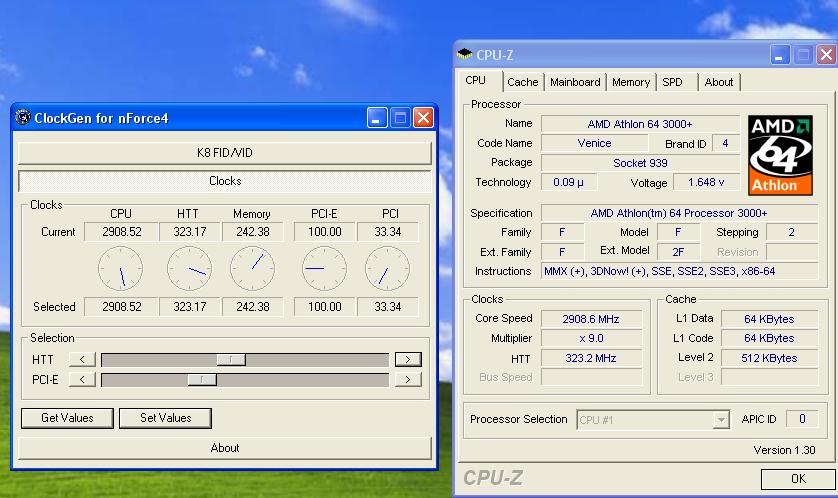The image size is (838, 498).
Task: Click the Core Speed value 2908.6 MHz
Action: point(591,319)
